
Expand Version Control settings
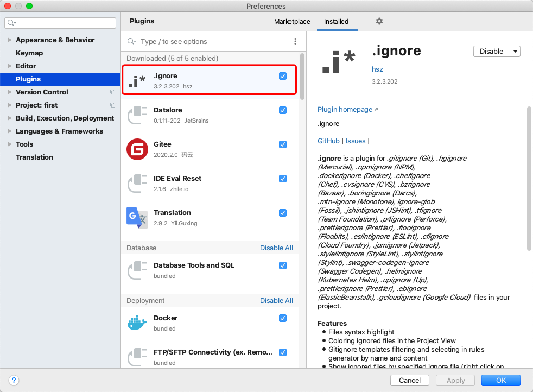coord(10,92)
